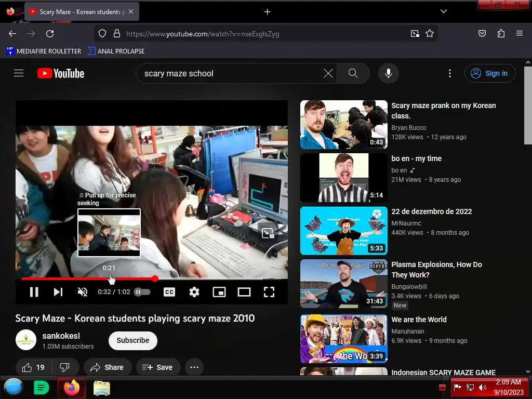Select the Scary Maze YouTube tab

[x=82, y=11]
